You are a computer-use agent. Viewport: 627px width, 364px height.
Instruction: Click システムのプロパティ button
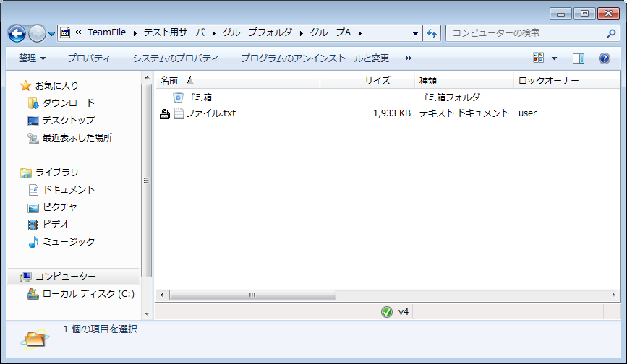176,58
